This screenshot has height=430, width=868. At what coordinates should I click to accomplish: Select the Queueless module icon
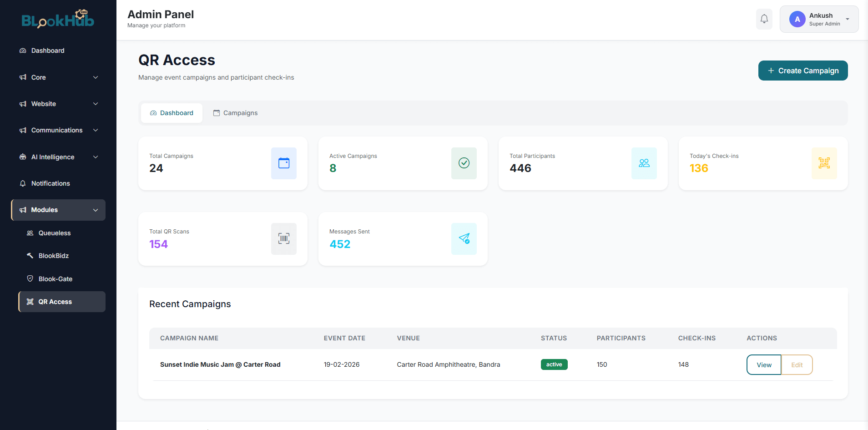click(x=30, y=233)
